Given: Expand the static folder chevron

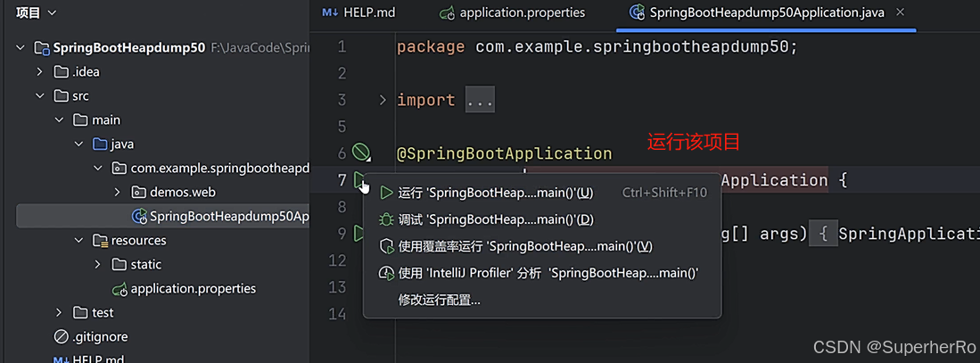Looking at the screenshot, I should [97, 264].
